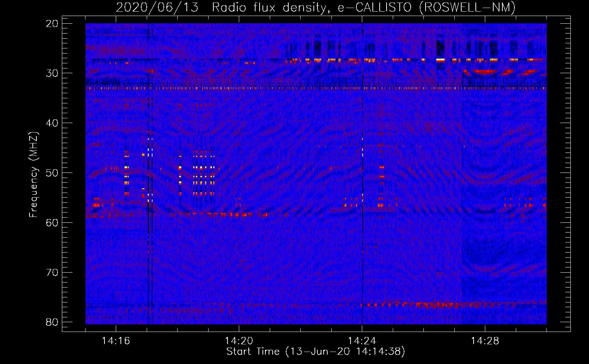Click the 14:28 time tick label
589x364 pixels.
(485, 341)
